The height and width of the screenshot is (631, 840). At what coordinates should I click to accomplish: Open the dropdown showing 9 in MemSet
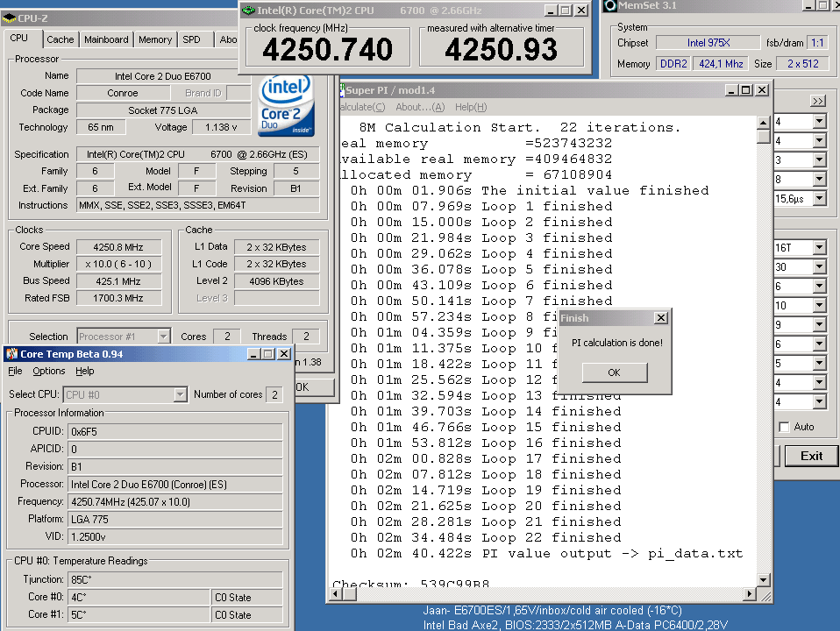pyautogui.click(x=819, y=324)
